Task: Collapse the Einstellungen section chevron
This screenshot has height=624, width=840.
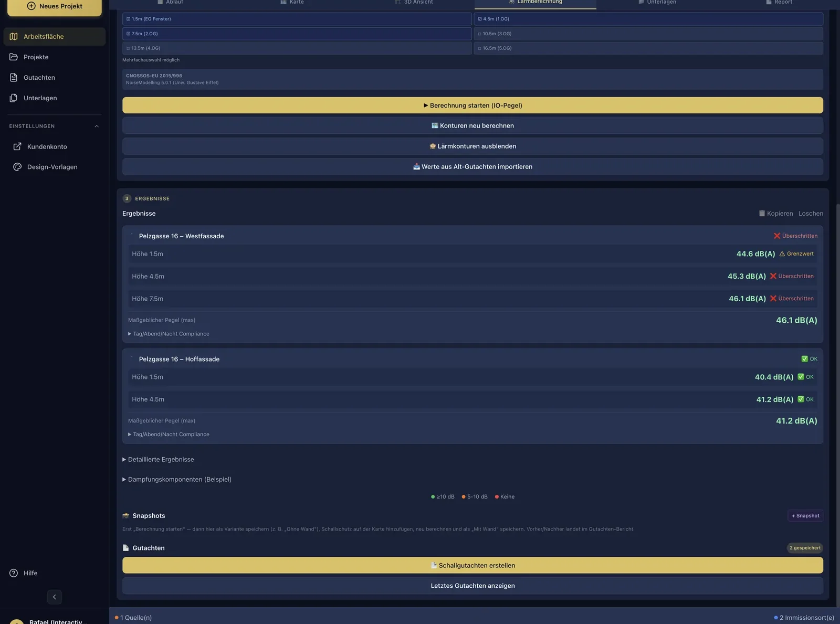Action: (97, 126)
